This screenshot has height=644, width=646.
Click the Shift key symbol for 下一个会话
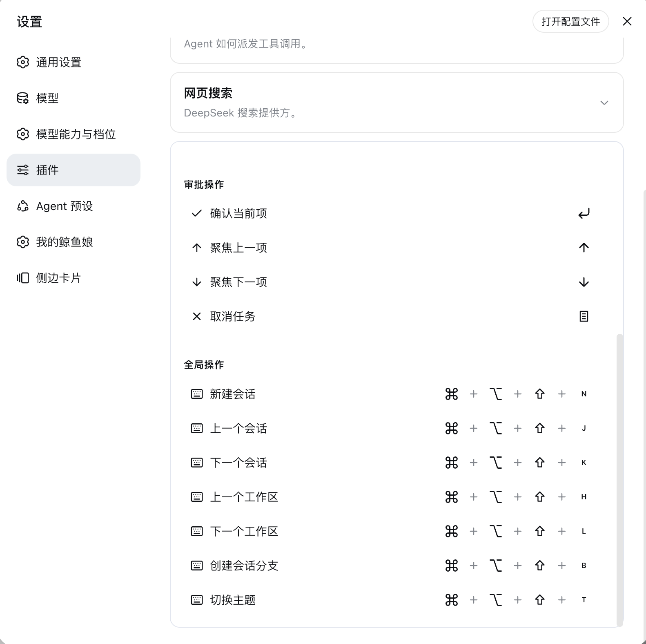point(540,463)
